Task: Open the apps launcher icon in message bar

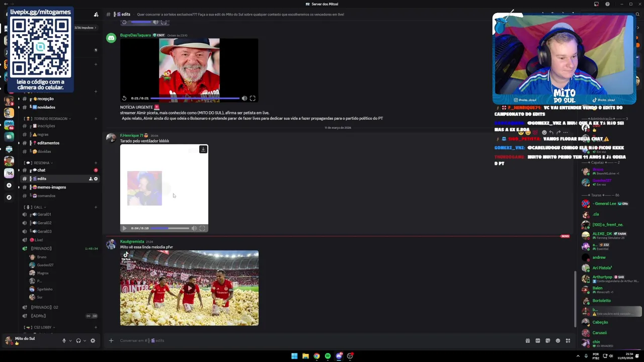Action: [568, 340]
